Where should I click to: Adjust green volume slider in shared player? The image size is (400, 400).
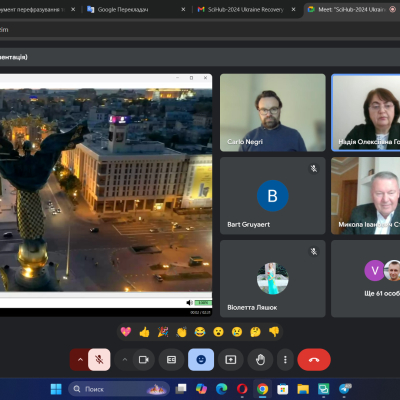203,303
